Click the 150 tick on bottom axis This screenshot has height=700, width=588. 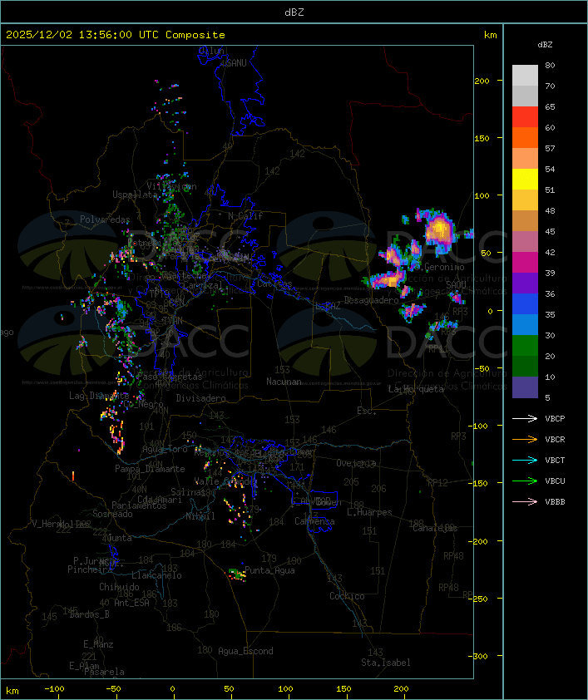(343, 689)
